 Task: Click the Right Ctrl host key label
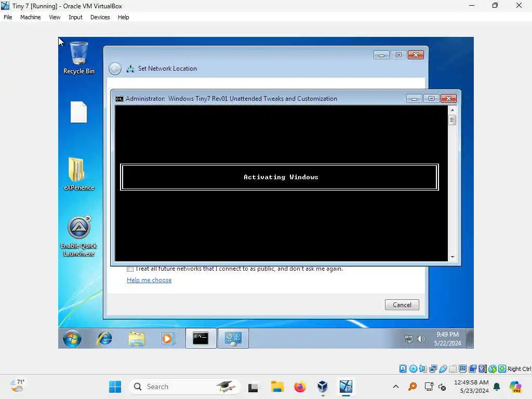(x=519, y=369)
